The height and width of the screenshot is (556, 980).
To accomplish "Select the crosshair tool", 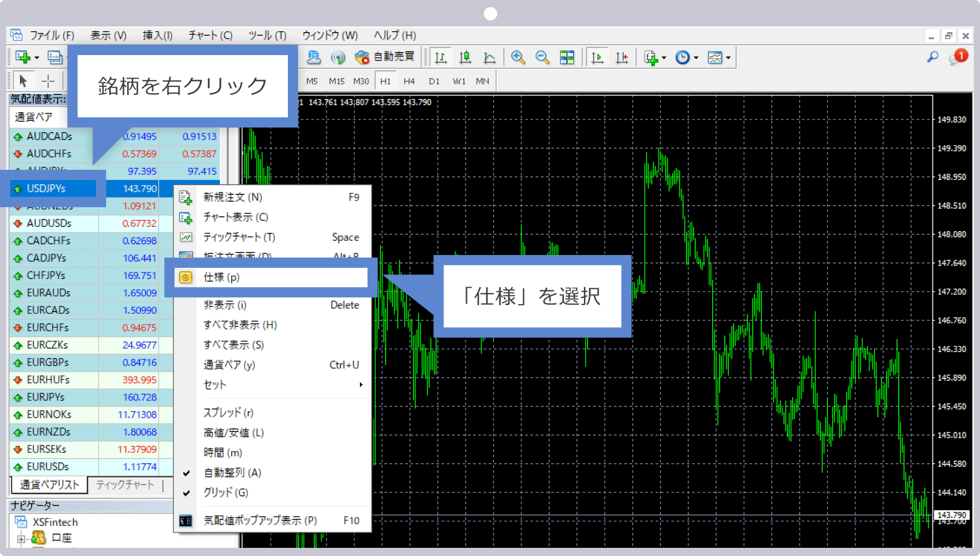I will [x=48, y=81].
